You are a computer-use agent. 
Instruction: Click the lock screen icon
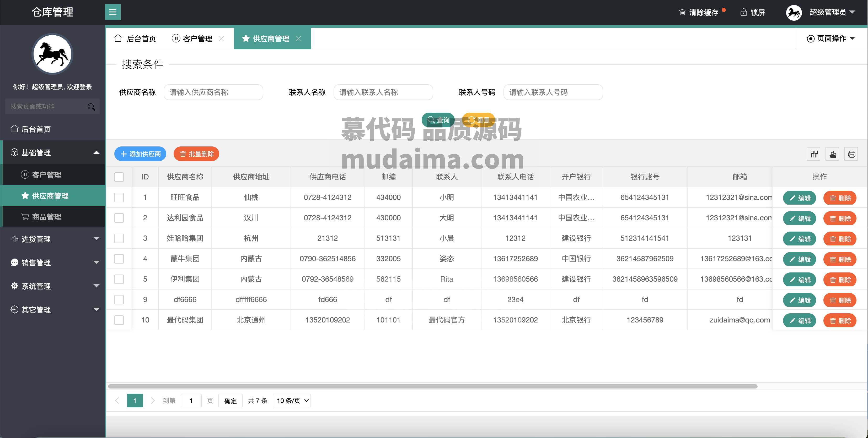743,13
